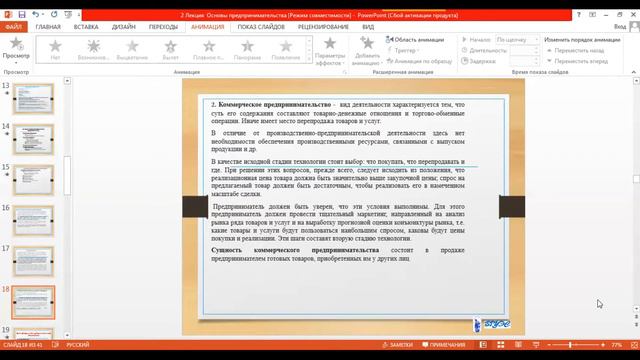640x360 pixels.
Task: Select slide 18 thumbnail
Action: (33, 302)
